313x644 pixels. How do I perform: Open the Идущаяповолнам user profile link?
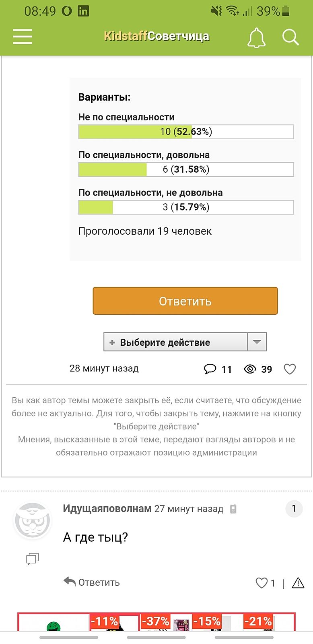pos(107,509)
